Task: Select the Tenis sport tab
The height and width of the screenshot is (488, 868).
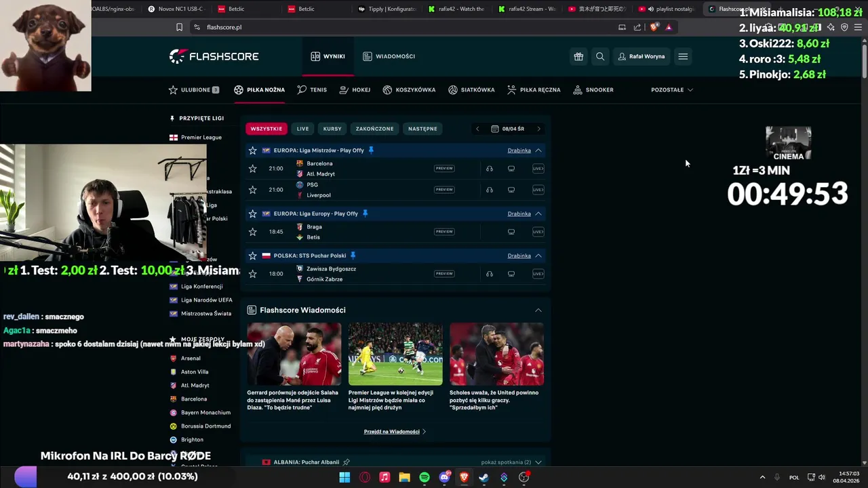Action: click(x=312, y=89)
